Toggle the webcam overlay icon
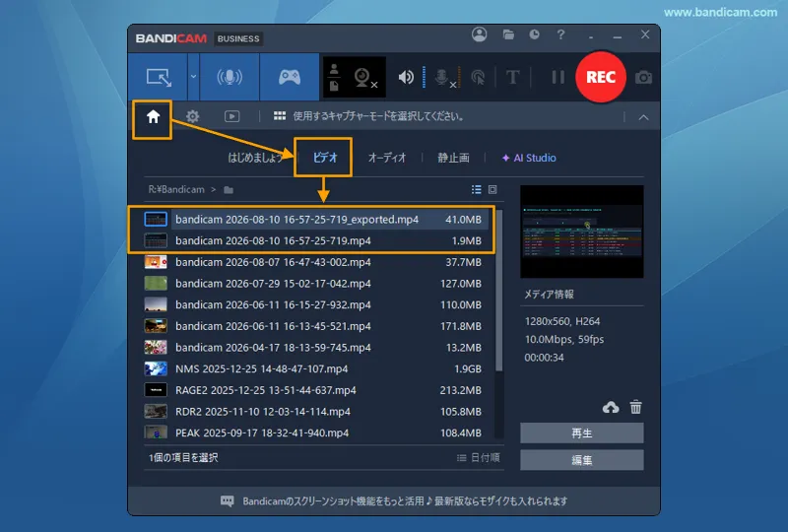The height and width of the screenshot is (532, 788). [x=365, y=78]
